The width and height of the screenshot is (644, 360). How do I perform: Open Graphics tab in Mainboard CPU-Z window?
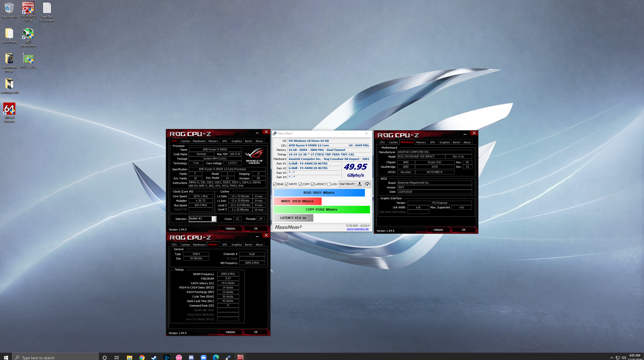pos(444,142)
